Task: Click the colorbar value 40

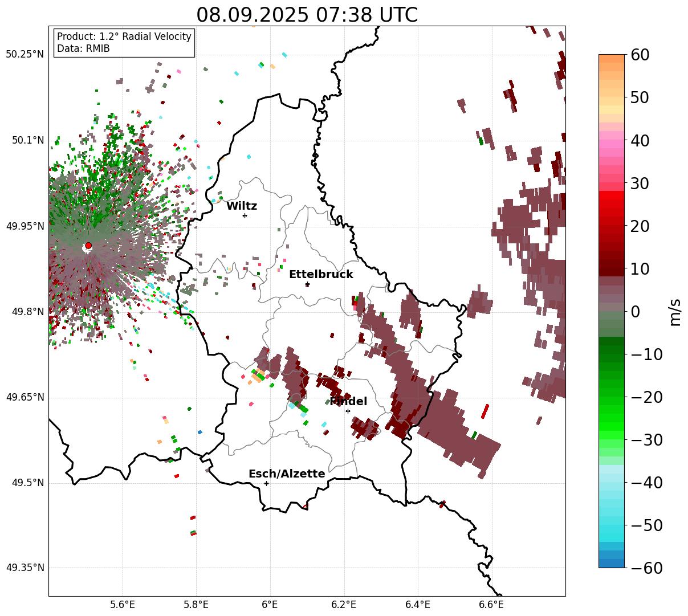Action: 639,140
